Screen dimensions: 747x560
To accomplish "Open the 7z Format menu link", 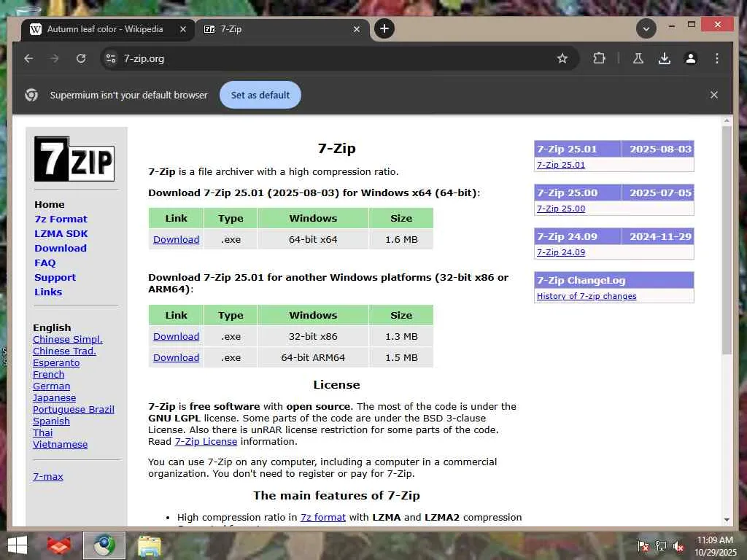I will 61,219.
